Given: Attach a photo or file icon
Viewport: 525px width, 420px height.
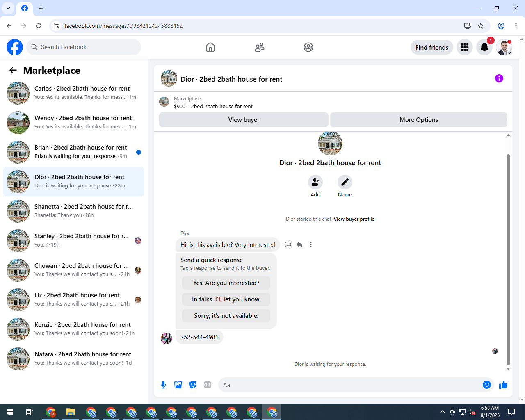Looking at the screenshot, I should (178, 385).
